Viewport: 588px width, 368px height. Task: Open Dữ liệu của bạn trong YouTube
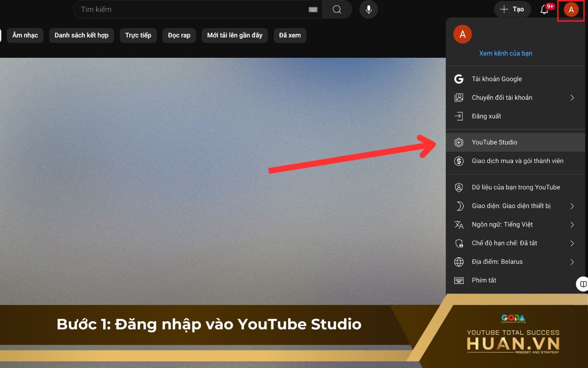tap(515, 187)
